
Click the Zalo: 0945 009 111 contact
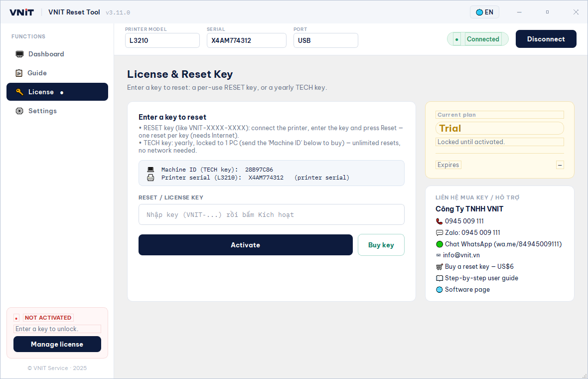[x=472, y=233]
